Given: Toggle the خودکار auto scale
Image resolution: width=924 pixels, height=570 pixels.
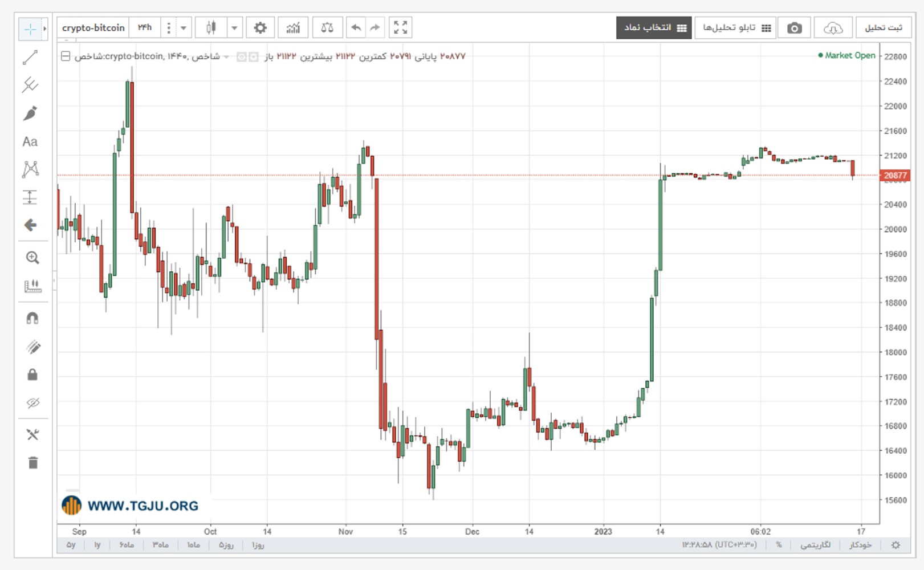Looking at the screenshot, I should point(860,545).
